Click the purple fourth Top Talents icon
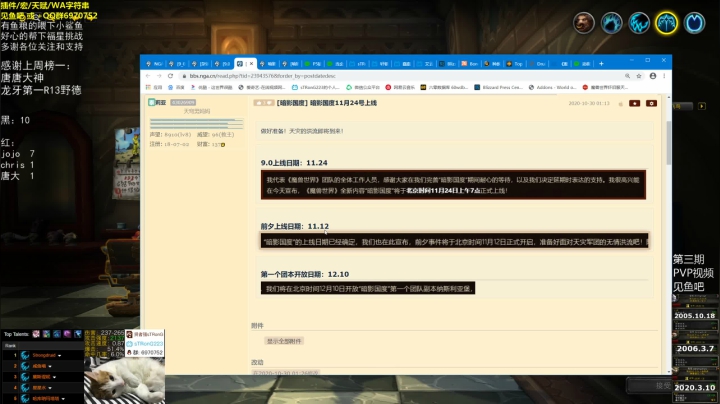Viewport: 720px width, 404px height. tap(68, 334)
